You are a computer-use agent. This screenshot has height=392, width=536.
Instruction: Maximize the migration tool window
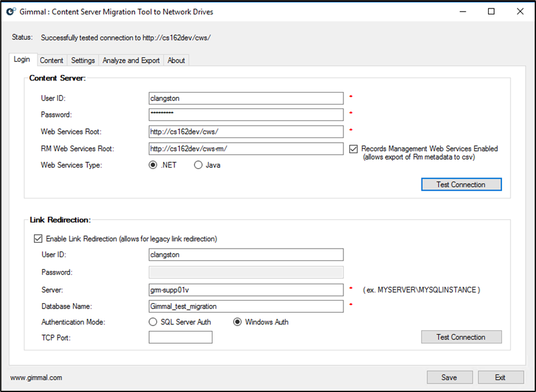click(x=491, y=11)
